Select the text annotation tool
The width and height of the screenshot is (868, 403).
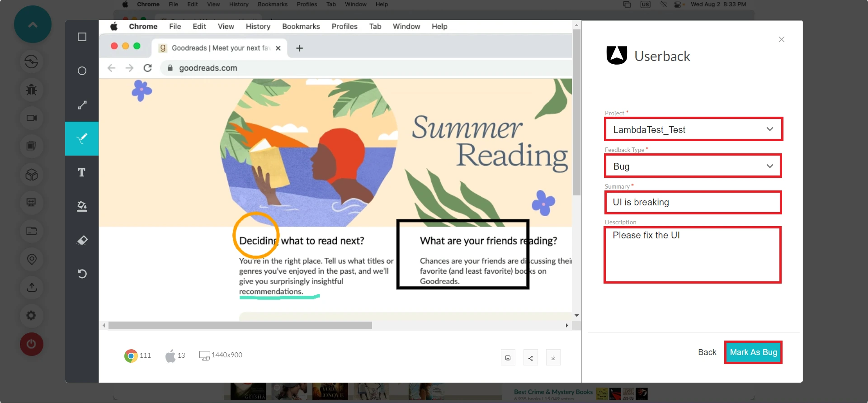point(82,172)
